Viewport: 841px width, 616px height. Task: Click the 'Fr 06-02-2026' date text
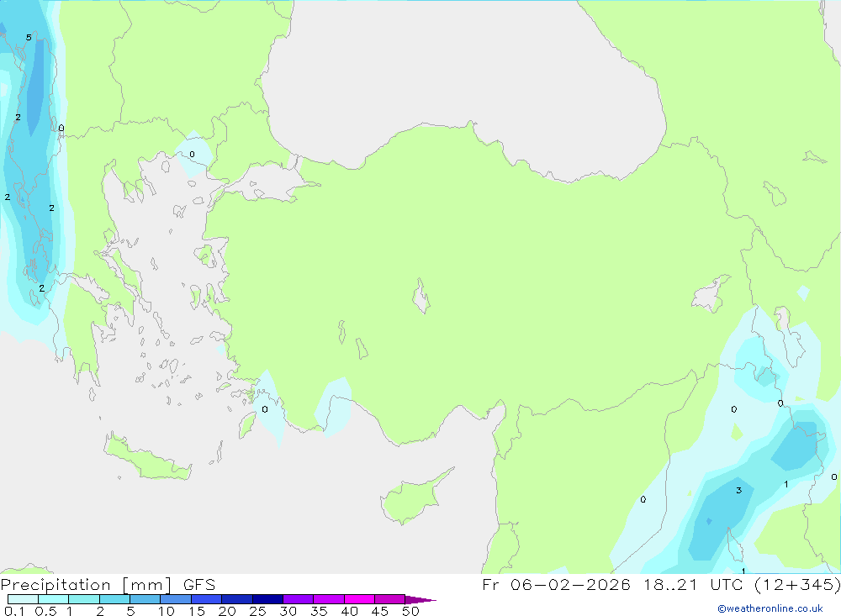click(556, 585)
